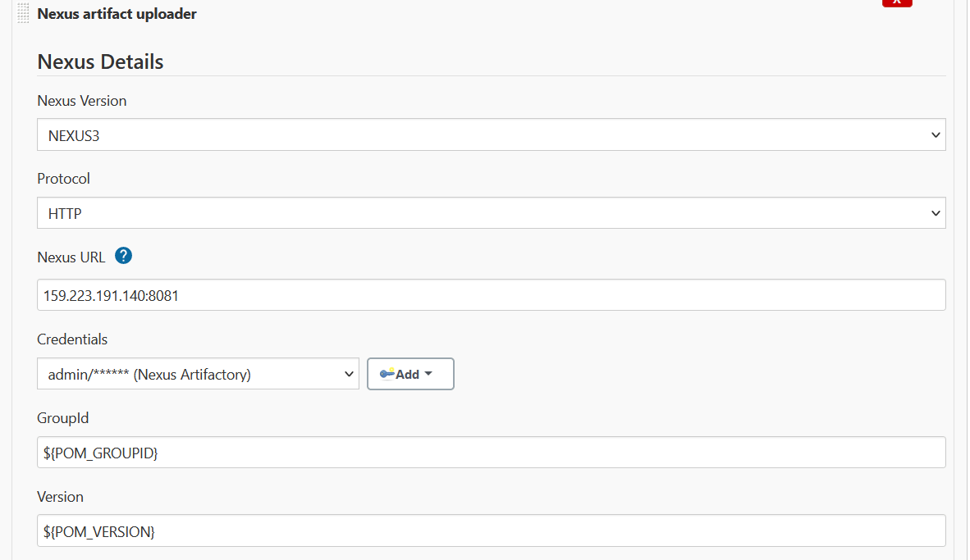Focus the Nexus URL field with 159.223.191.140:8081
970x560 pixels.
click(x=492, y=295)
